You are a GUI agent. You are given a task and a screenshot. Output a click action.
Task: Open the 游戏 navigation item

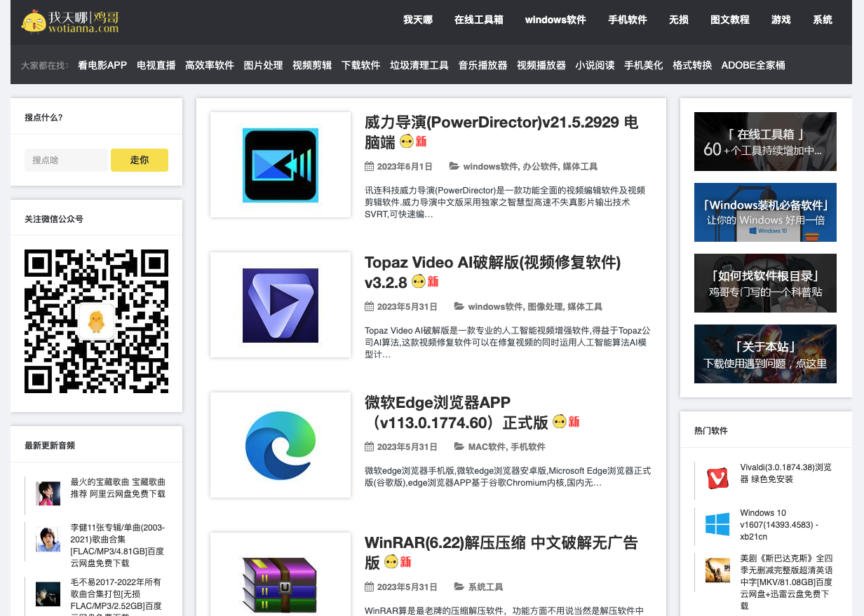[x=781, y=20]
